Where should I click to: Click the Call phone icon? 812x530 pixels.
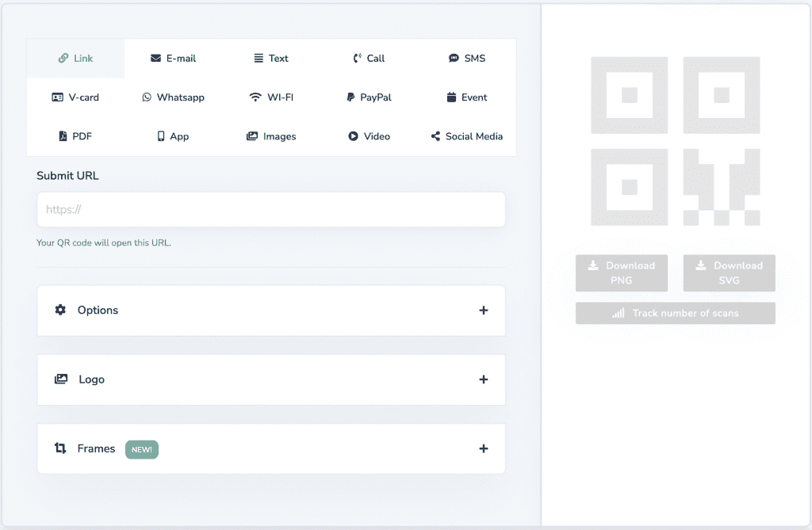click(x=357, y=58)
